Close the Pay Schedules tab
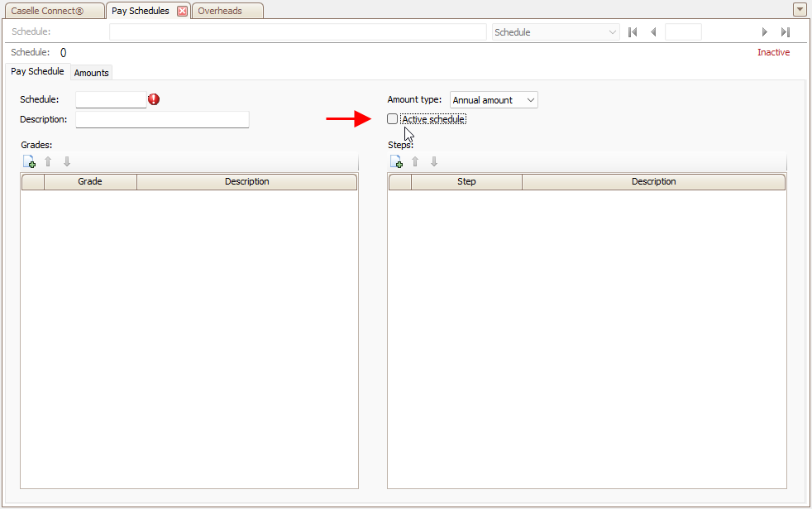 coord(183,11)
